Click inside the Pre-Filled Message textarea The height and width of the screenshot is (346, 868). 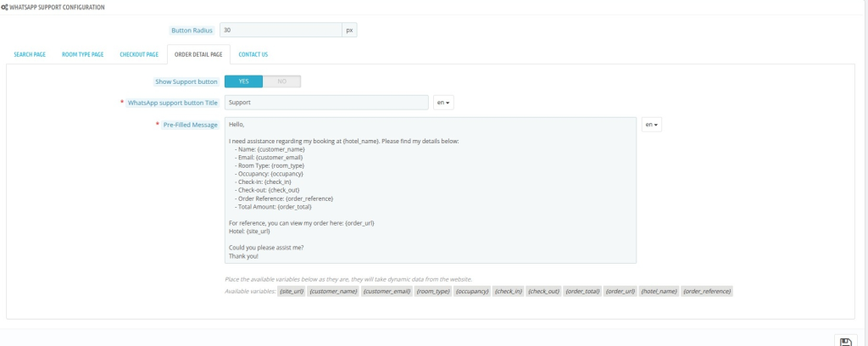[431, 190]
